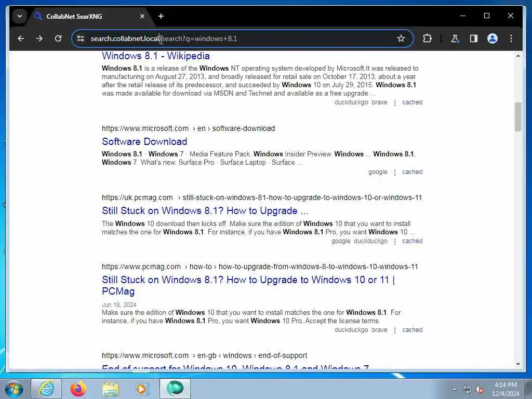
Task: Open the muted volume tray icon
Action: [x=480, y=390]
